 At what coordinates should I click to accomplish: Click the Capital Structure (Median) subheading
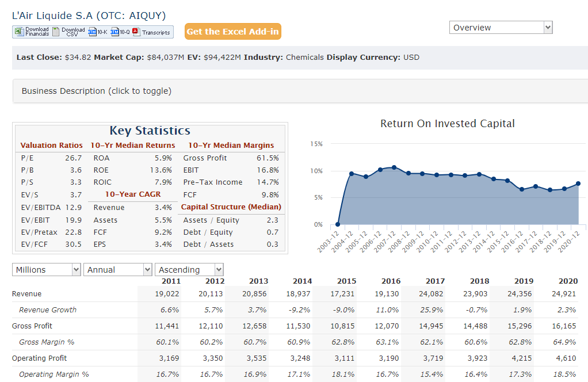[x=231, y=207]
